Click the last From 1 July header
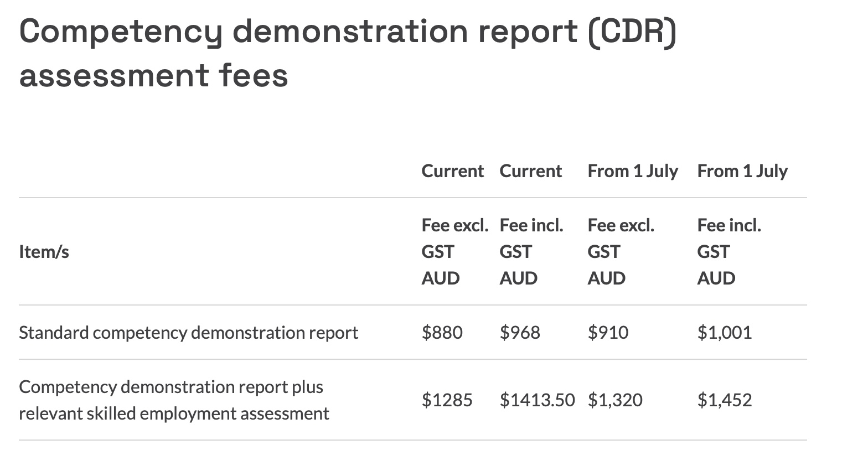The image size is (868, 455). [742, 171]
